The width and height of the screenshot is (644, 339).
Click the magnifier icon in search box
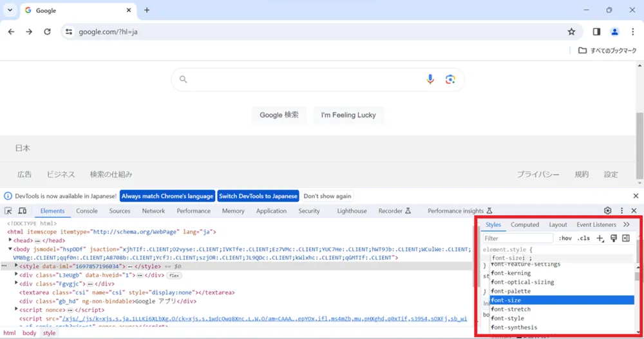[x=183, y=79]
